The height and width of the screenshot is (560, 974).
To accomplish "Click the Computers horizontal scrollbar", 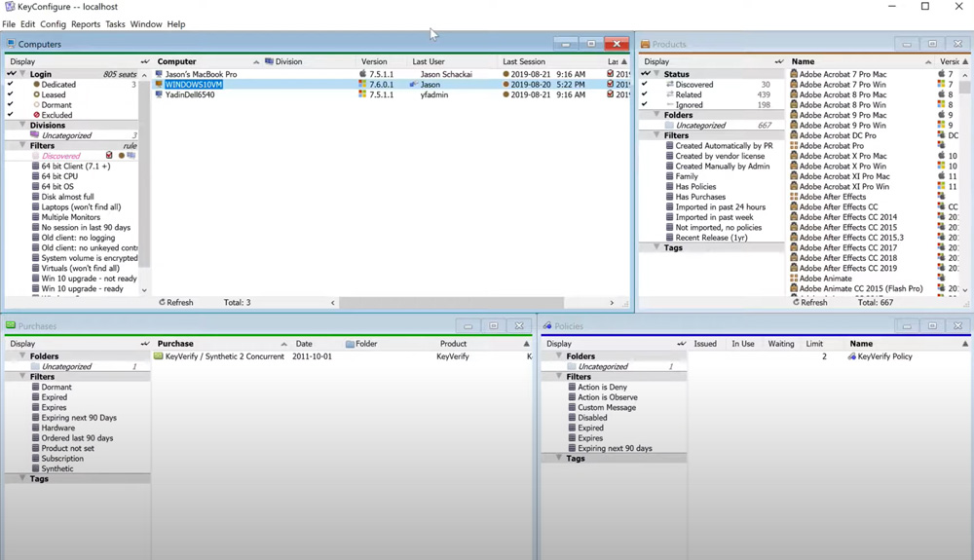I will [452, 302].
